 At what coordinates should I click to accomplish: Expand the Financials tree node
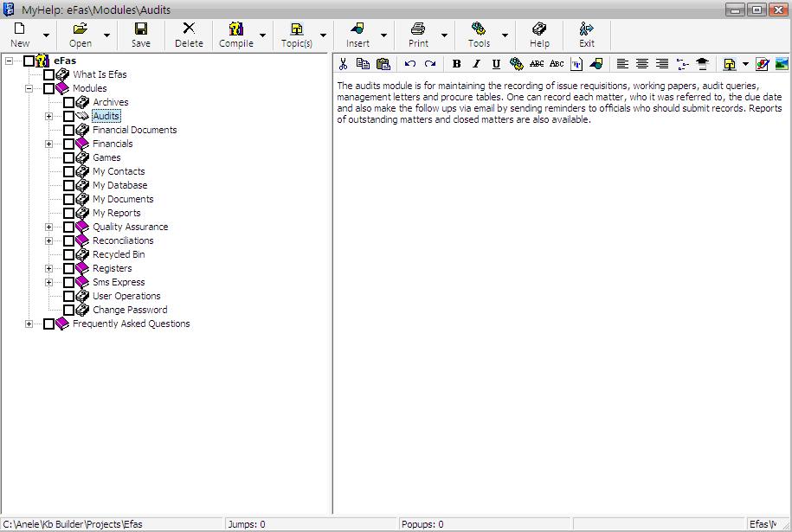[x=49, y=144]
